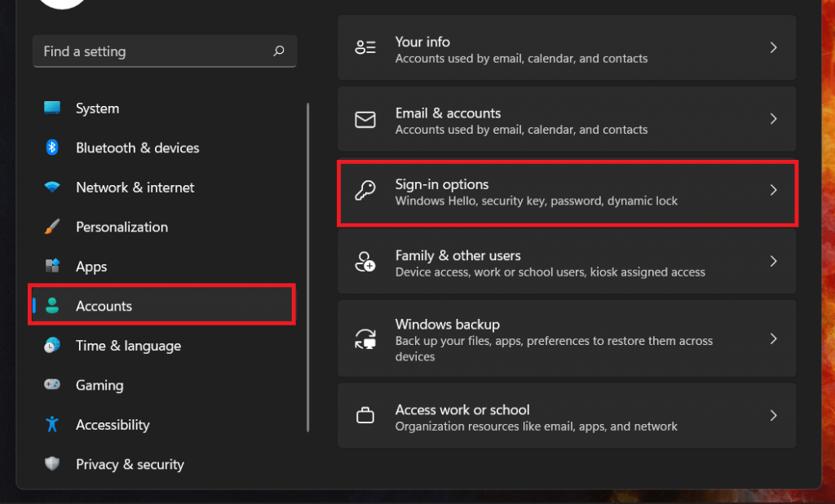Click the search magnifier icon
Viewport: 835px width, 504px height.
279,51
